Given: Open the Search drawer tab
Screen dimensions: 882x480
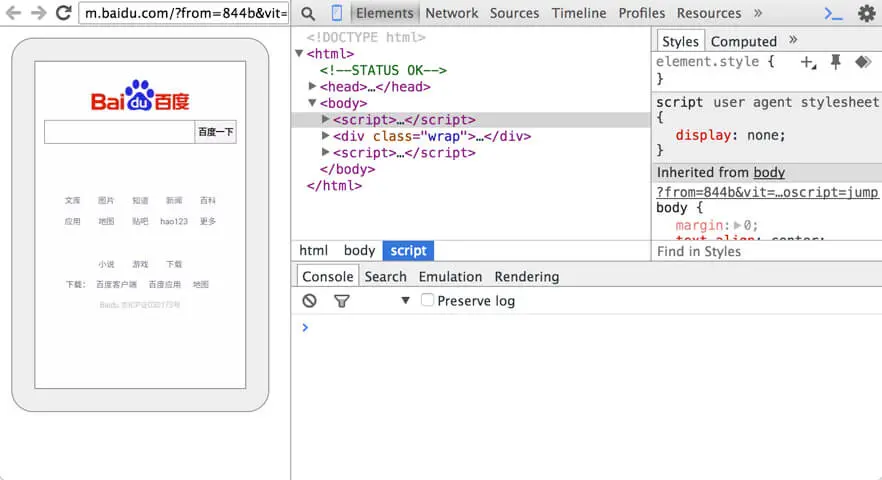Looking at the screenshot, I should click(385, 276).
